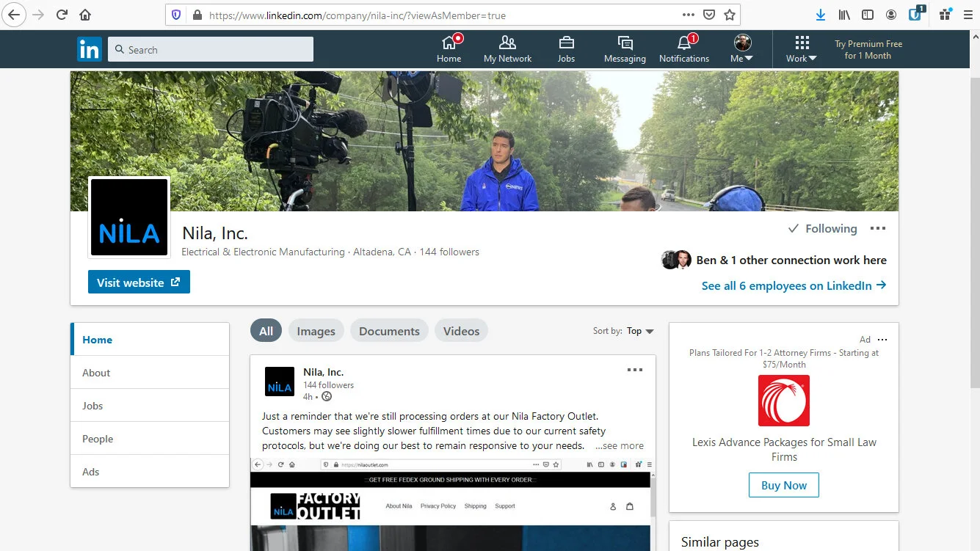The image size is (980, 551).
Task: Click See all 6 employees on LinkedIn
Action: 794,285
